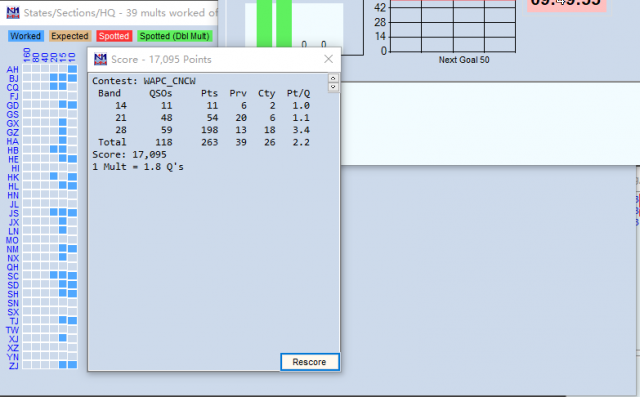The width and height of the screenshot is (640, 397).
Task: Select the GD multiplier row label
Action: point(12,105)
